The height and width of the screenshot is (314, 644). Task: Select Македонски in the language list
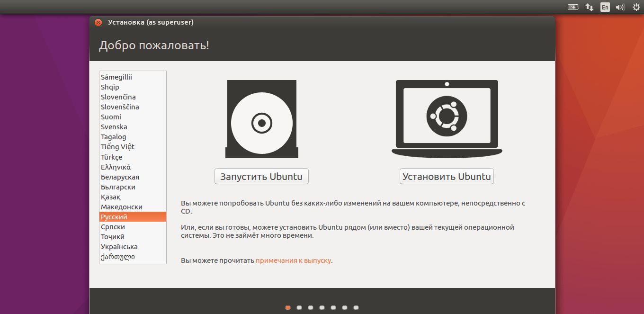(x=133, y=207)
